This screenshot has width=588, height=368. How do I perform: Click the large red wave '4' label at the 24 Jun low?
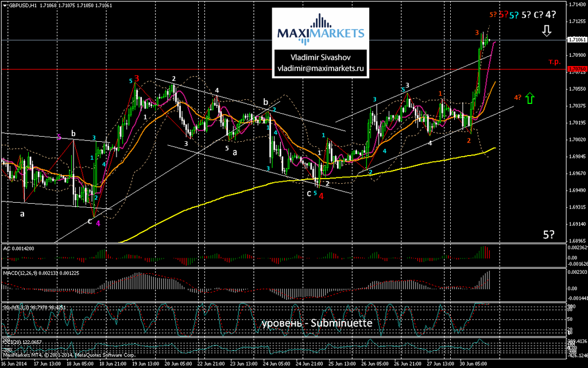click(x=321, y=196)
